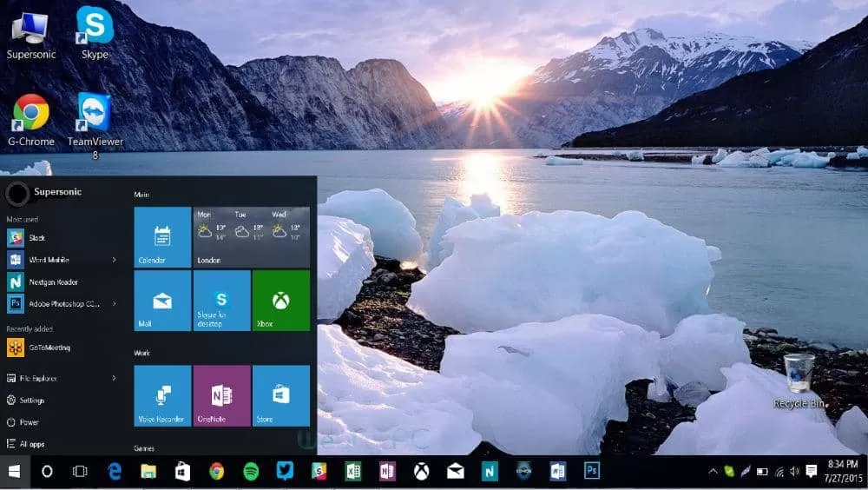Open File Explorer folder in taskbar

tap(148, 472)
